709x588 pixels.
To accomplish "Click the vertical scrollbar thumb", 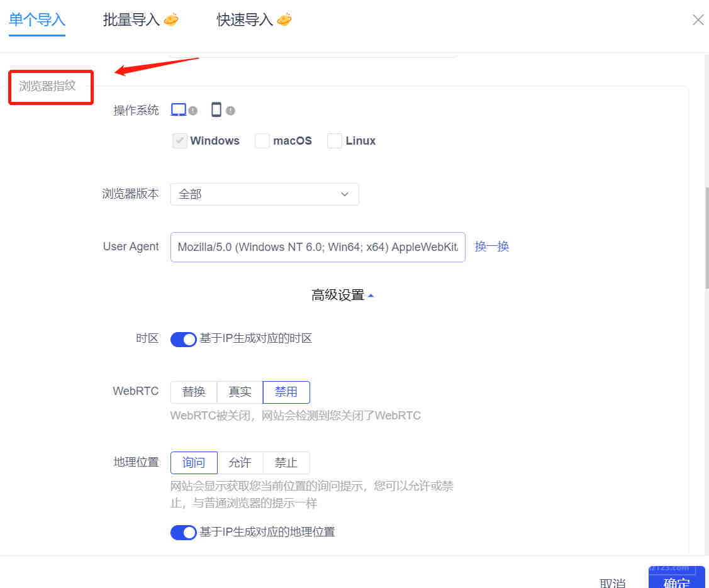I will pos(706,237).
